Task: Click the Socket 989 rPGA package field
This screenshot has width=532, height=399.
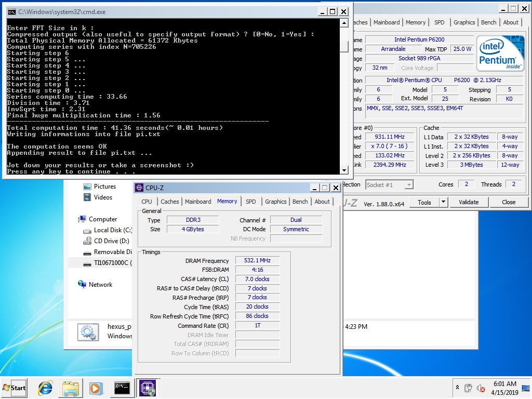Action: click(x=419, y=58)
